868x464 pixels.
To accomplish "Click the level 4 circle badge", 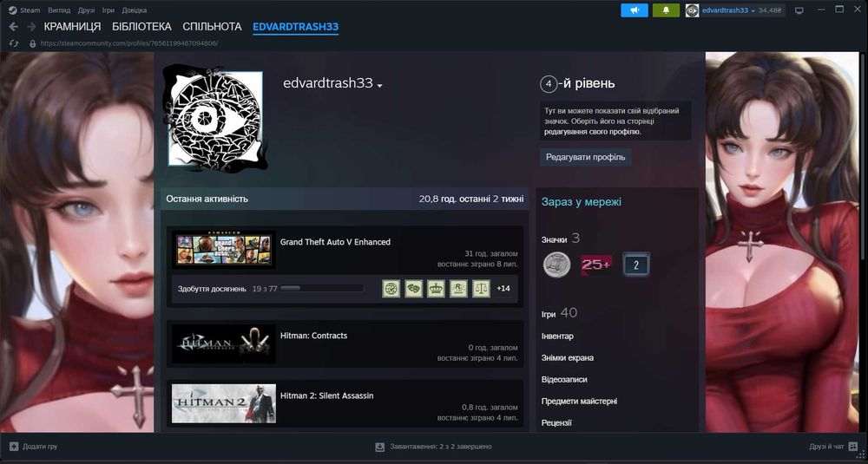I will pos(548,84).
